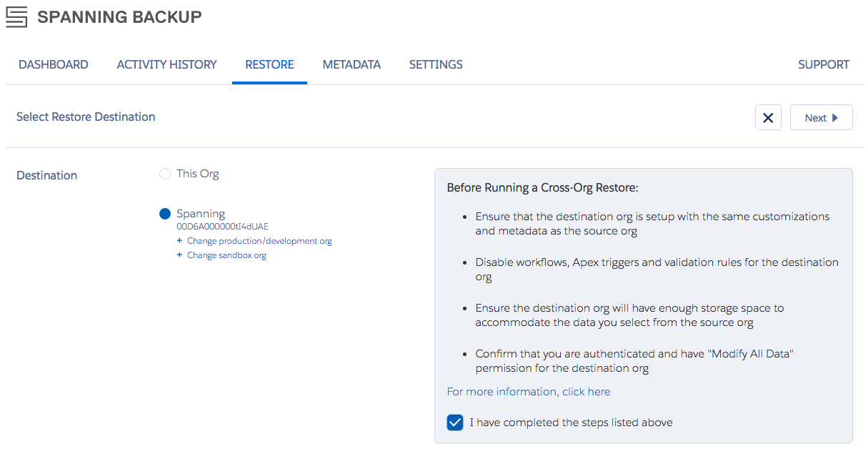The height and width of the screenshot is (449, 868).
Task: Click the Spanning Backup logo icon
Action: (16, 16)
